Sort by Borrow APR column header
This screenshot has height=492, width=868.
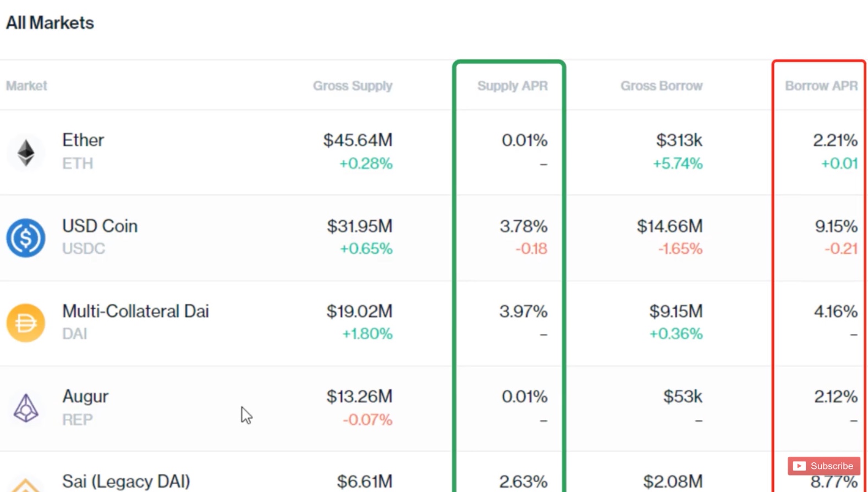[x=821, y=86]
